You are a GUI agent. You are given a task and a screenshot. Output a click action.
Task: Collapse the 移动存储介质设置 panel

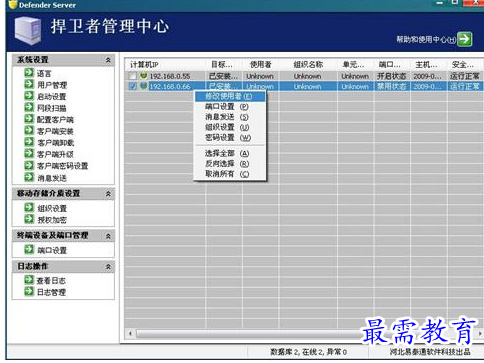[108, 194]
